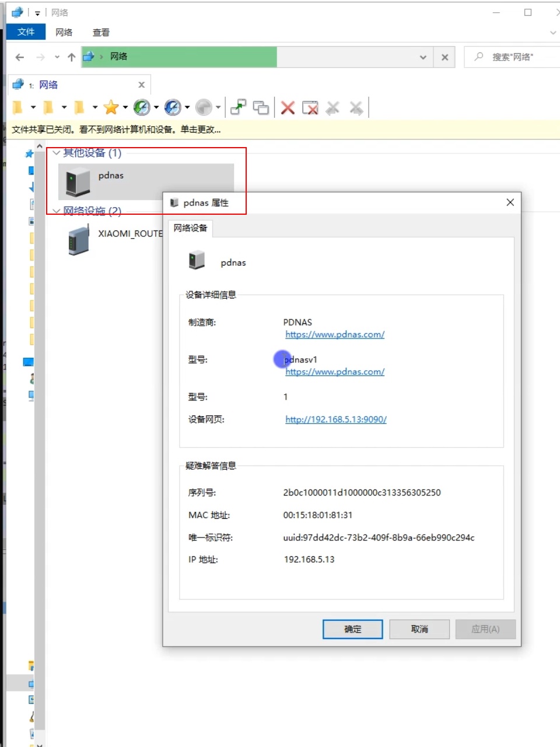Open the address bar history dropdown

pos(423,57)
